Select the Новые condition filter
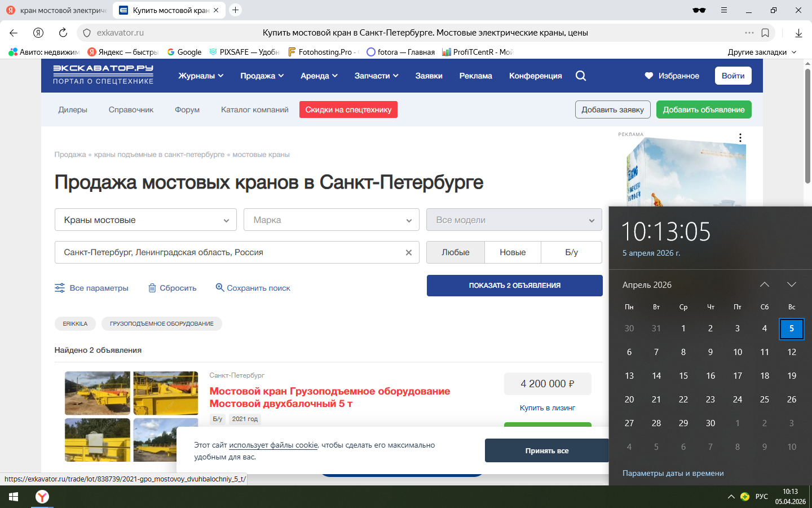The height and width of the screenshot is (508, 812). (513, 252)
